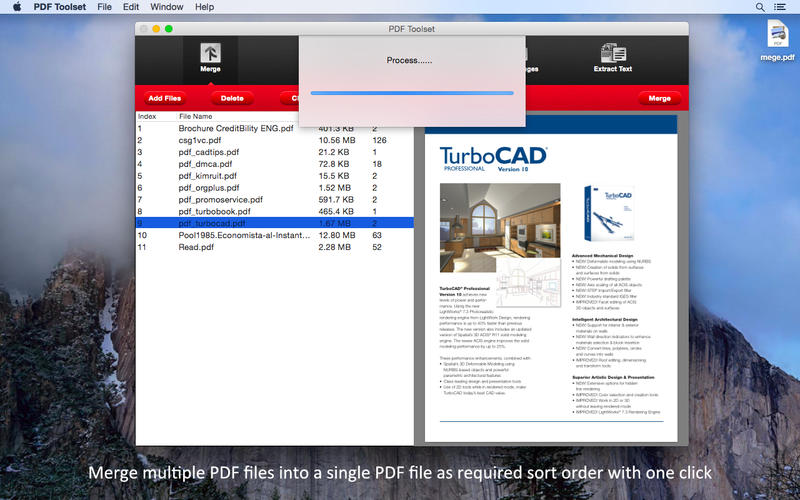Open the Window menu
Viewport: 800px width, 500px height.
[x=167, y=7]
